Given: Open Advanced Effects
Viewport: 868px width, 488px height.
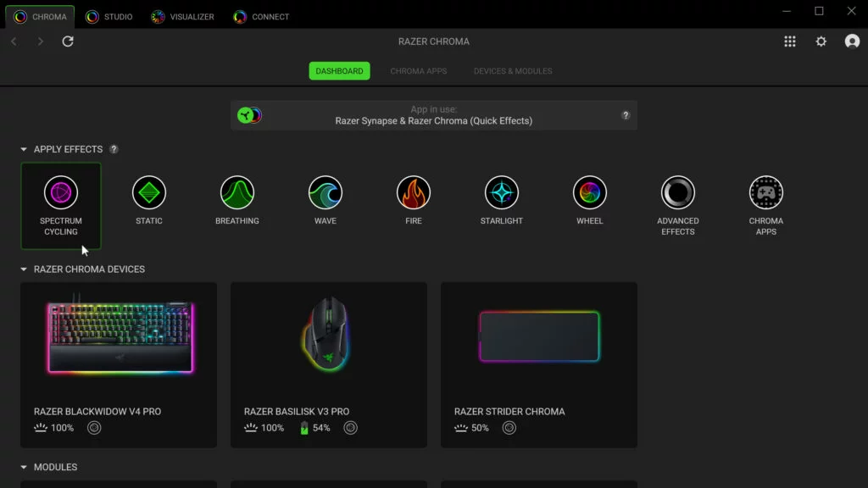Looking at the screenshot, I should click(677, 192).
